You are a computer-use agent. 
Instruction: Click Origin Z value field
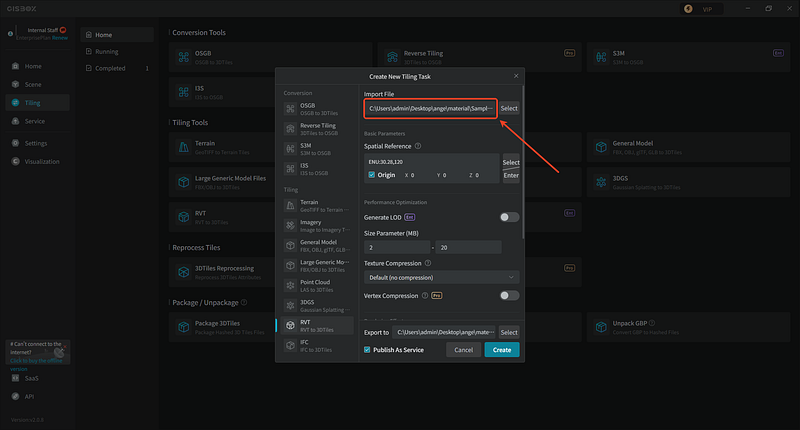tap(479, 175)
